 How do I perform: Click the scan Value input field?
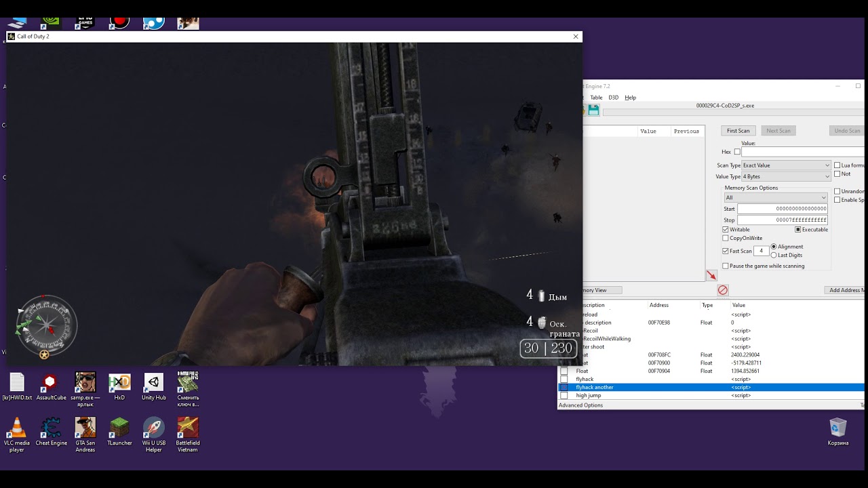pyautogui.click(x=804, y=152)
